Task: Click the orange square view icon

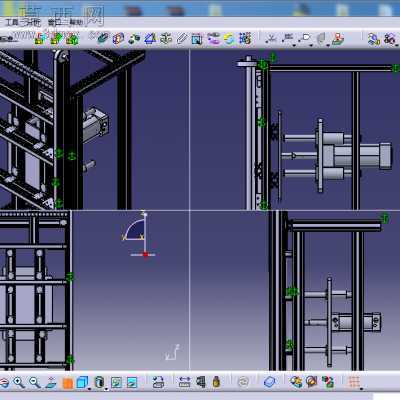Action: 68,383
